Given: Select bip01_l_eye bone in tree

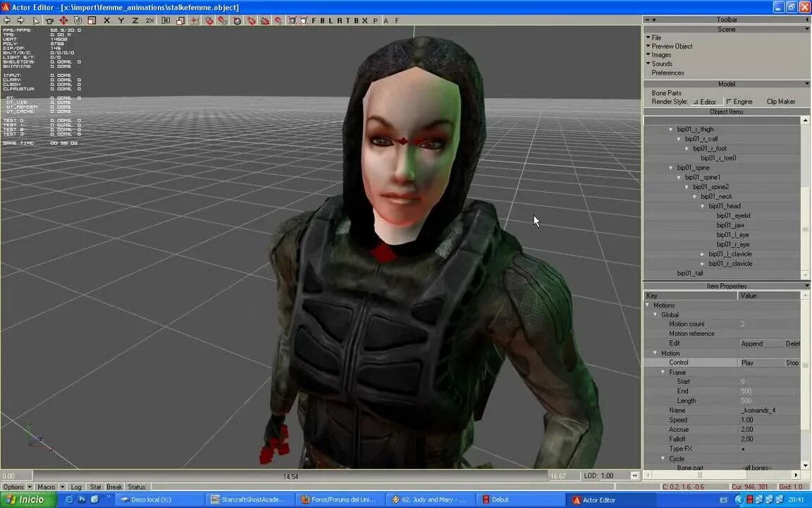Looking at the screenshot, I should (733, 235).
